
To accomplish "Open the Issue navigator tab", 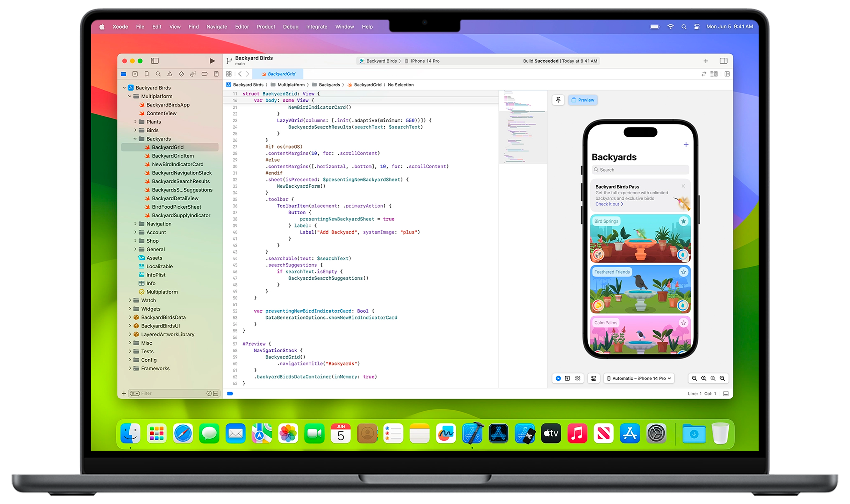I will point(170,74).
